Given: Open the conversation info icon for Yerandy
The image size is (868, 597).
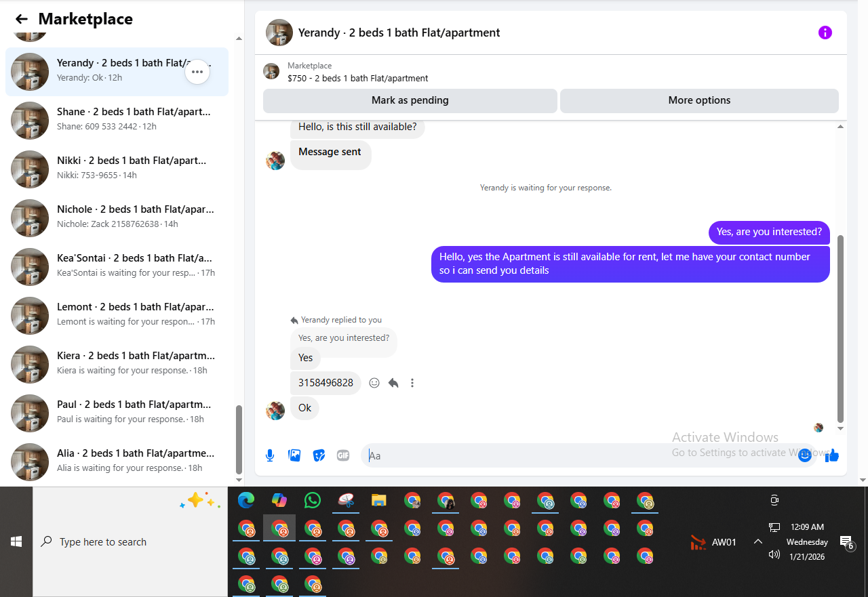Looking at the screenshot, I should click(825, 33).
